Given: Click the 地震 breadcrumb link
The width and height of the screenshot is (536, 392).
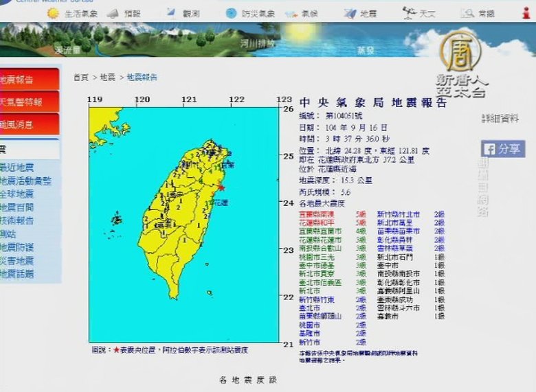Looking at the screenshot, I should (108, 78).
